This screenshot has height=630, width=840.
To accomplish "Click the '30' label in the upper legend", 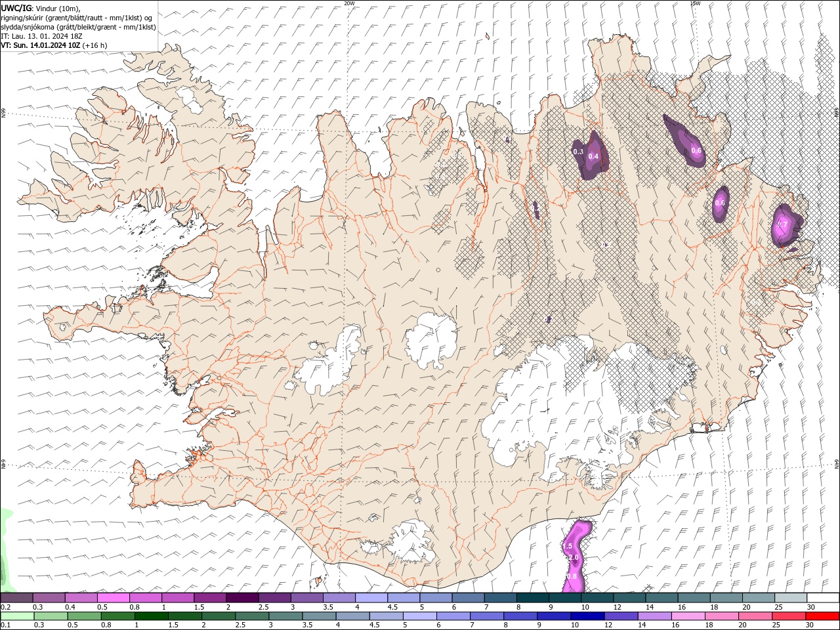I will 810,607.
